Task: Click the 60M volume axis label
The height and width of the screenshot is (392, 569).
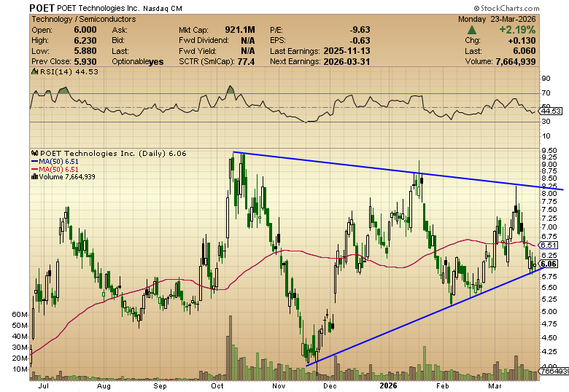Action: tap(20, 315)
